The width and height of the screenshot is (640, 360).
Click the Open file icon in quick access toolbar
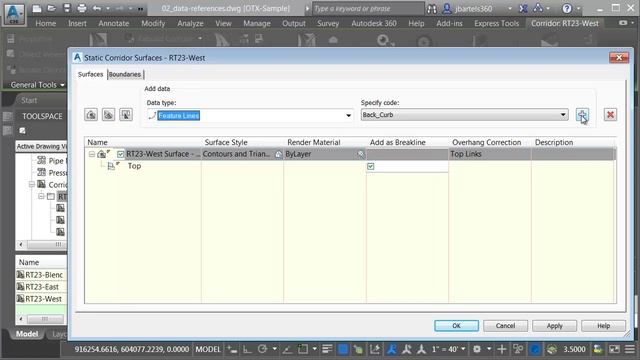coord(51,8)
